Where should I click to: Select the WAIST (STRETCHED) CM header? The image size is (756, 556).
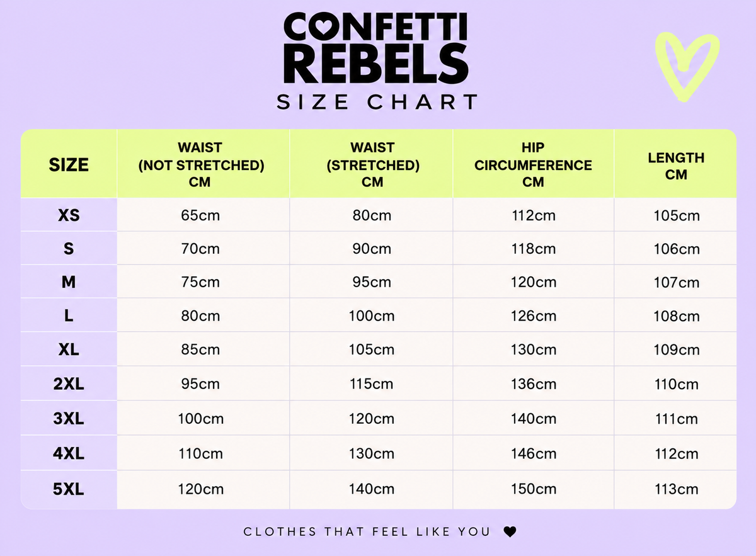click(x=372, y=165)
